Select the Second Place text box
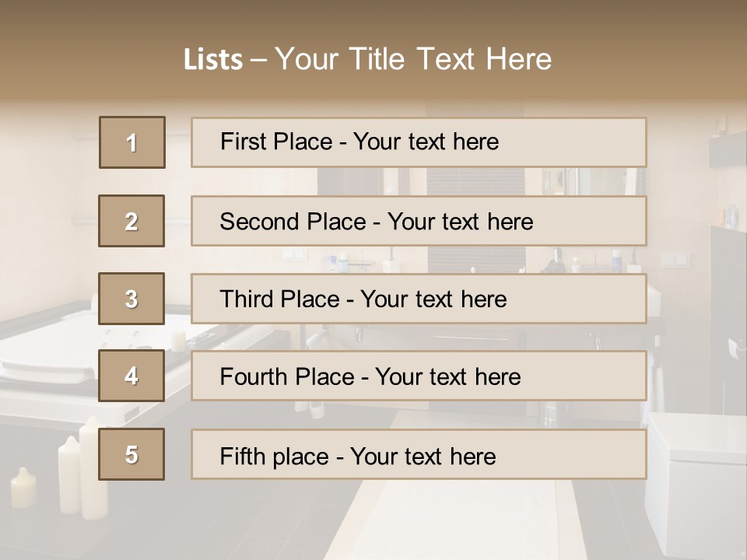Viewport: 747px width, 560px height. [x=419, y=221]
